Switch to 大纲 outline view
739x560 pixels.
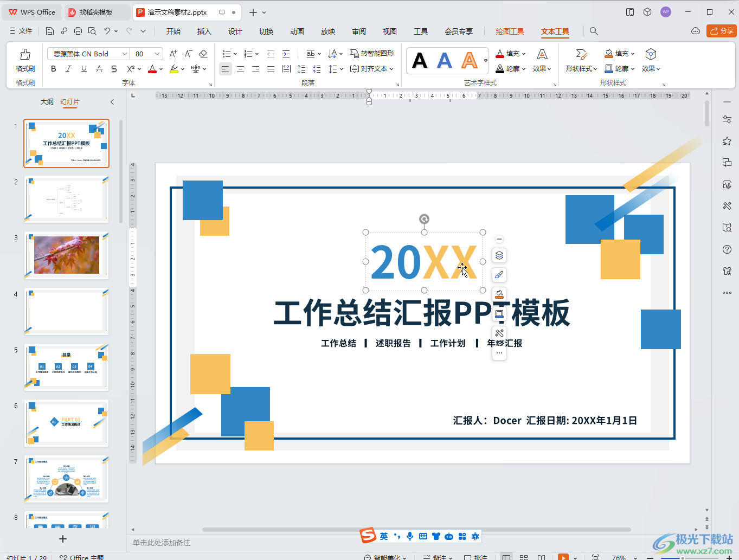[x=47, y=101]
